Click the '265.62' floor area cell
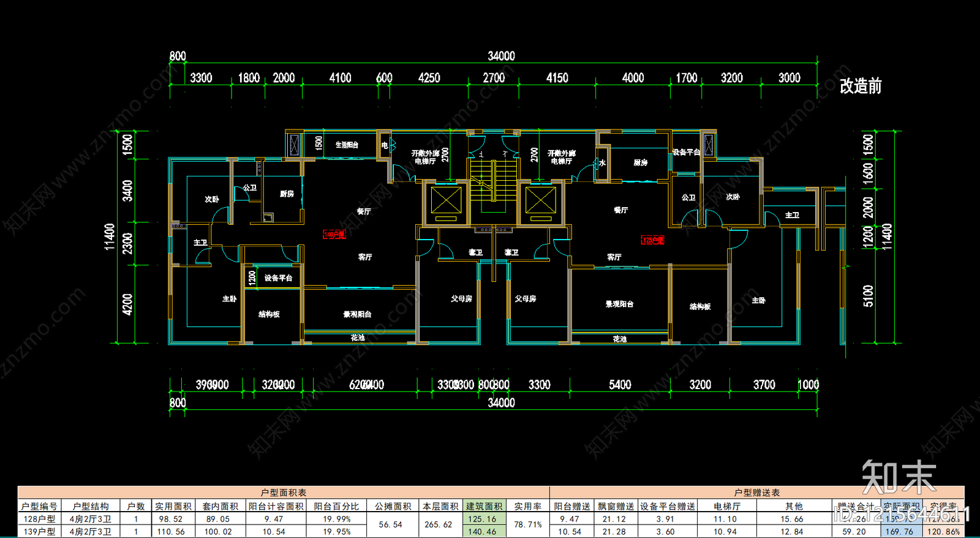Screen dimensions: 980x538 [439, 525]
